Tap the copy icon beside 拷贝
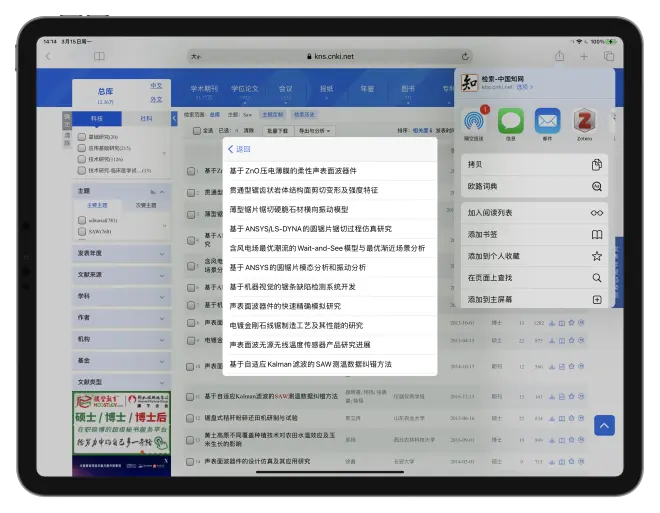 (596, 165)
